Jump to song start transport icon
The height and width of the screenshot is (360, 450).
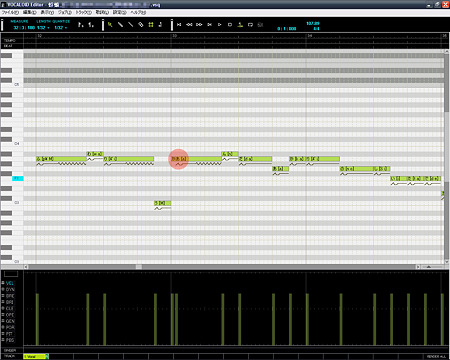click(179, 25)
